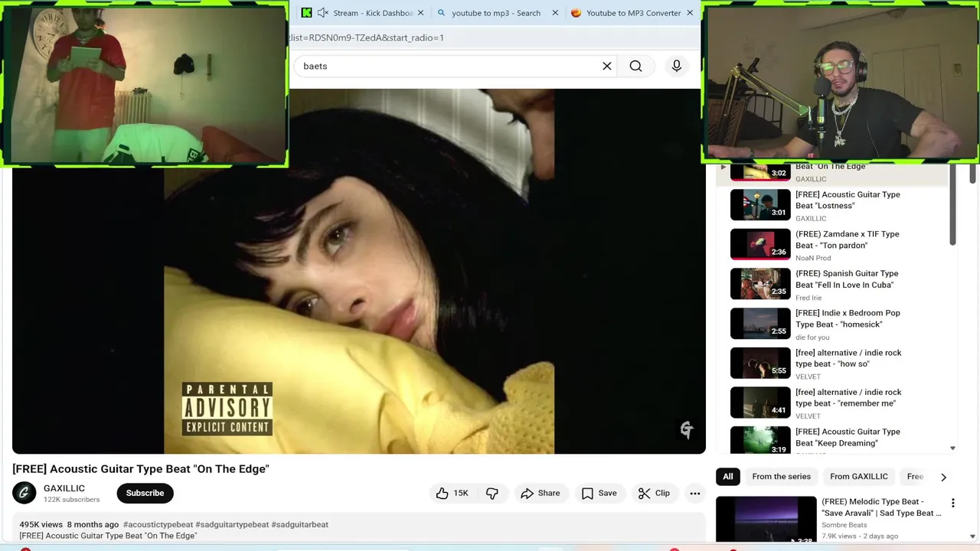
Task: Click the 15K like count
Action: click(461, 494)
